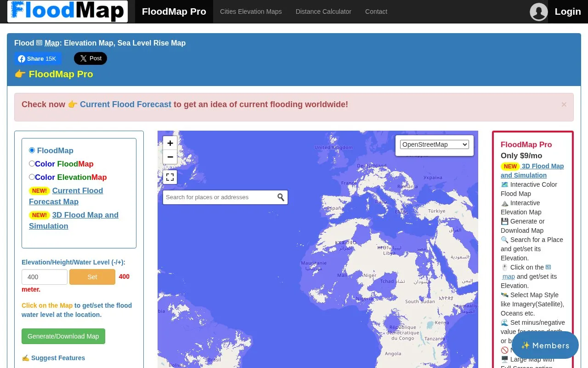Share the page on Facebook

(x=38, y=58)
